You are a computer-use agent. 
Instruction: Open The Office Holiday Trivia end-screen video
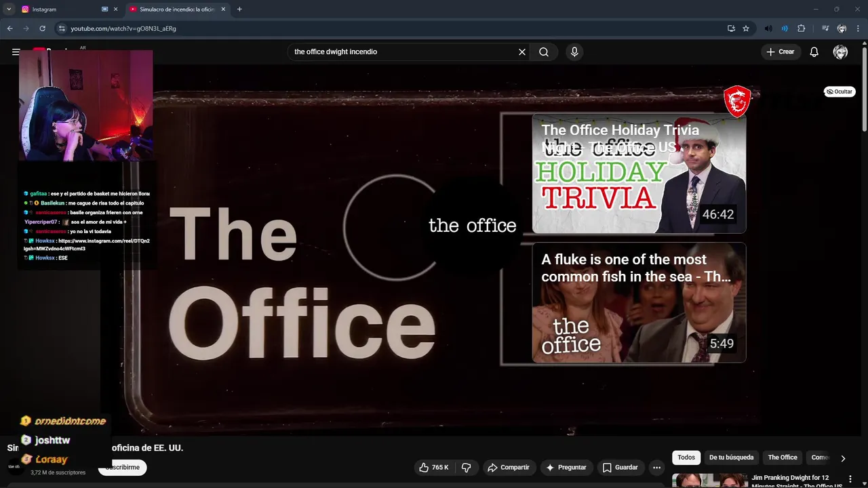[x=639, y=174]
